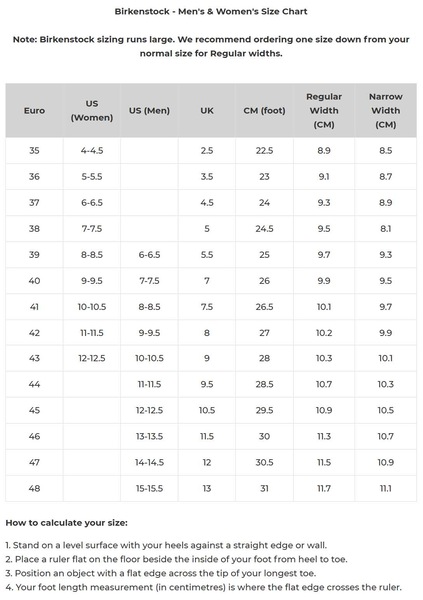Select Euro size 48 cell
The height and width of the screenshot is (600, 423).
click(x=34, y=489)
